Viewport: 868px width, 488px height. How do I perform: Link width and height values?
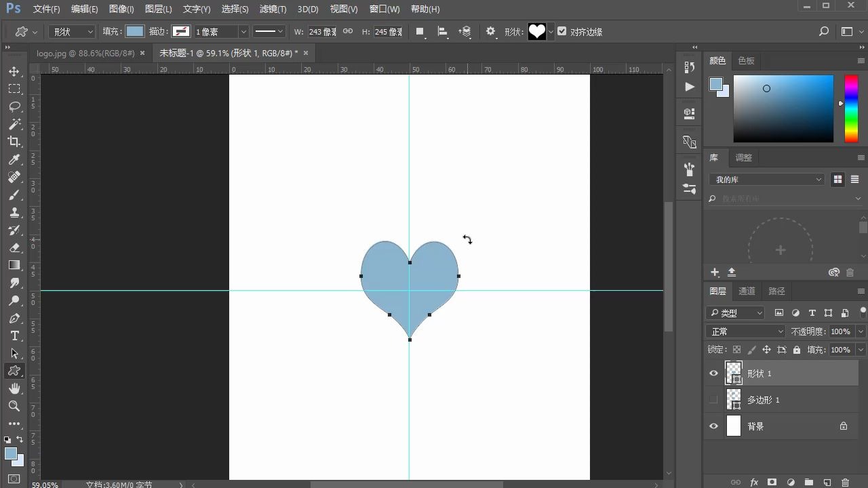(x=348, y=32)
